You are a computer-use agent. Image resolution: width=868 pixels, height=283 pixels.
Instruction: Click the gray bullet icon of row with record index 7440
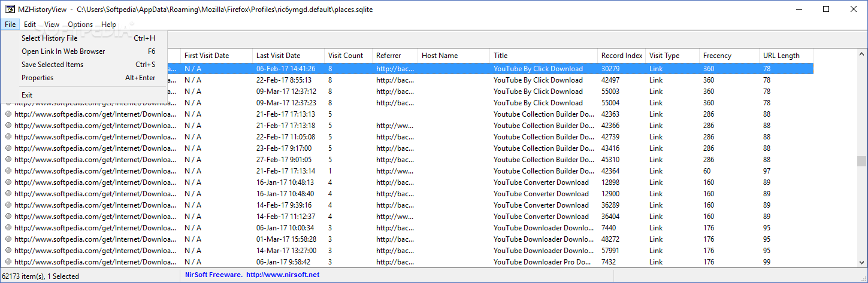[8, 228]
